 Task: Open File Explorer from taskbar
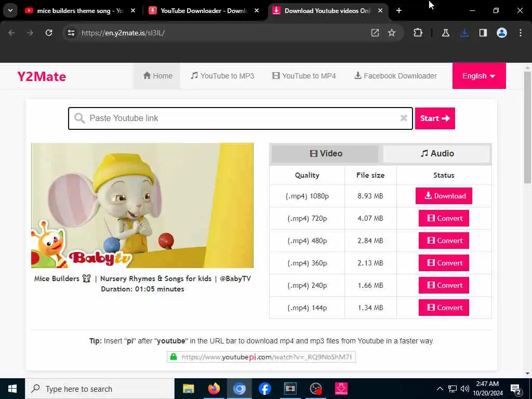188,389
